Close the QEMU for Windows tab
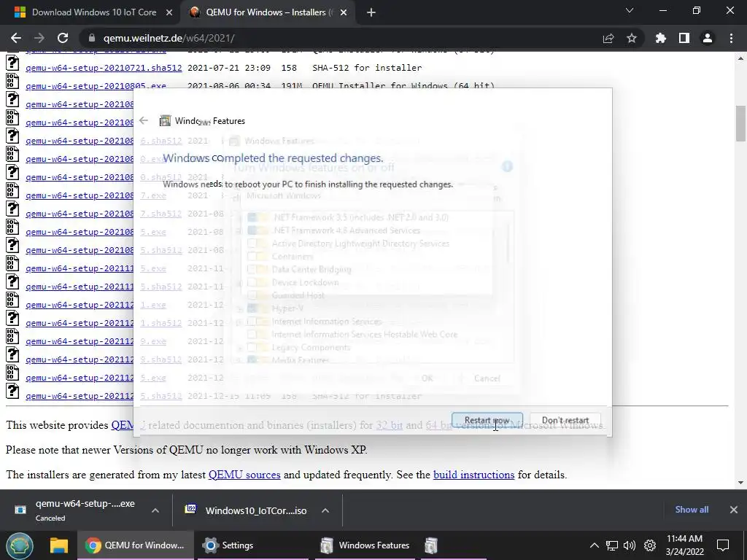The width and height of the screenshot is (747, 560). 343,12
